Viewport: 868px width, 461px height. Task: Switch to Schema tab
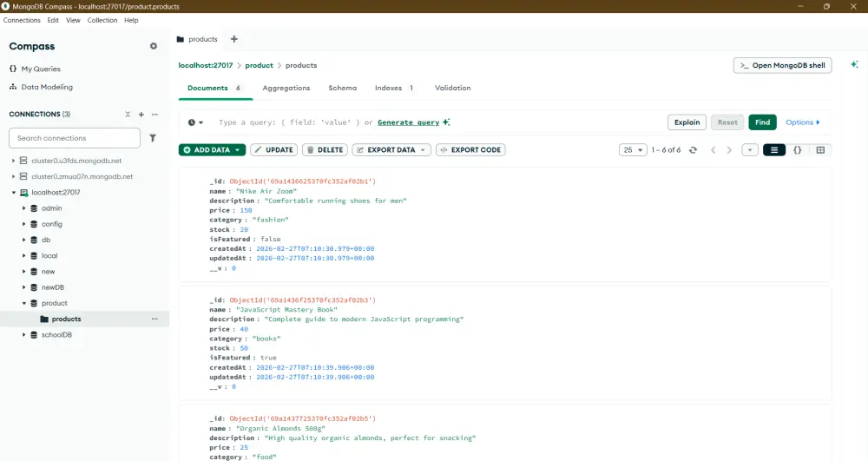[343, 88]
